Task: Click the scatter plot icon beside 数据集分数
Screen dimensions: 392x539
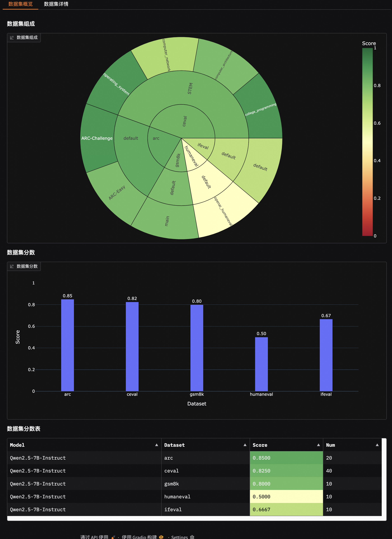Action: click(12, 266)
